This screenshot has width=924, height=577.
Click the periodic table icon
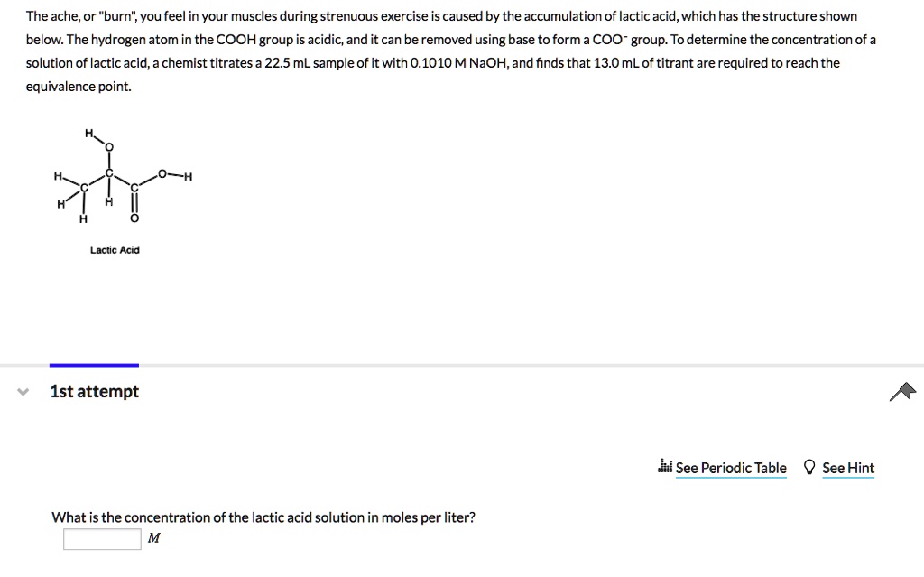(666, 467)
